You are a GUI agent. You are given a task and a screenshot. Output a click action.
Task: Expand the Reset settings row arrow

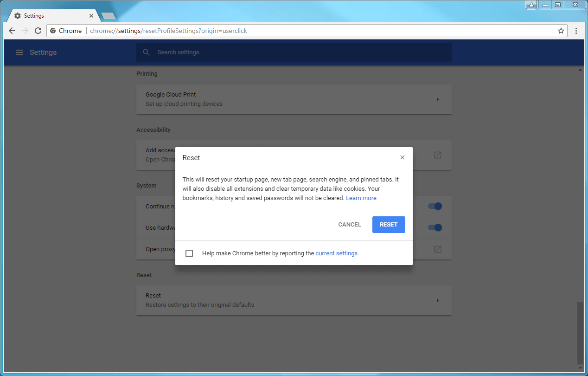pyautogui.click(x=438, y=300)
